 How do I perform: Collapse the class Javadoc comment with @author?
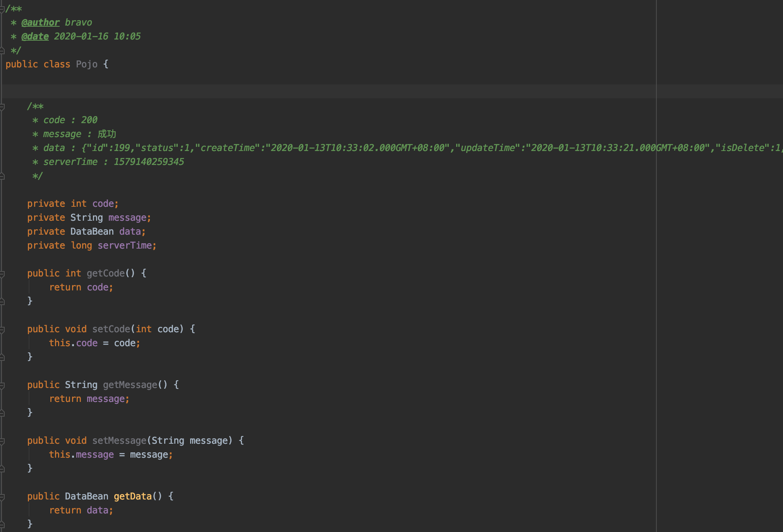coord(2,9)
